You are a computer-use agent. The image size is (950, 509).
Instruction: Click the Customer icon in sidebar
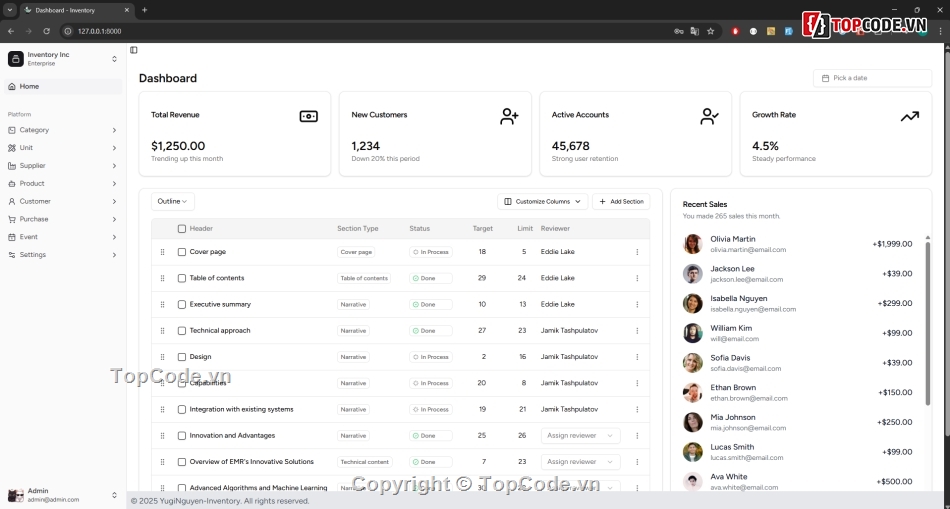(x=12, y=201)
